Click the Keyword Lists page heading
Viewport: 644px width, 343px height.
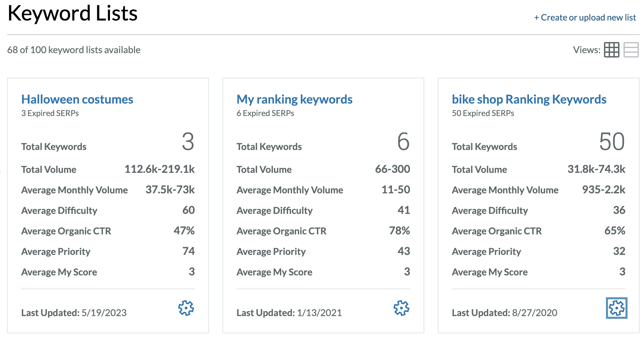(x=72, y=13)
